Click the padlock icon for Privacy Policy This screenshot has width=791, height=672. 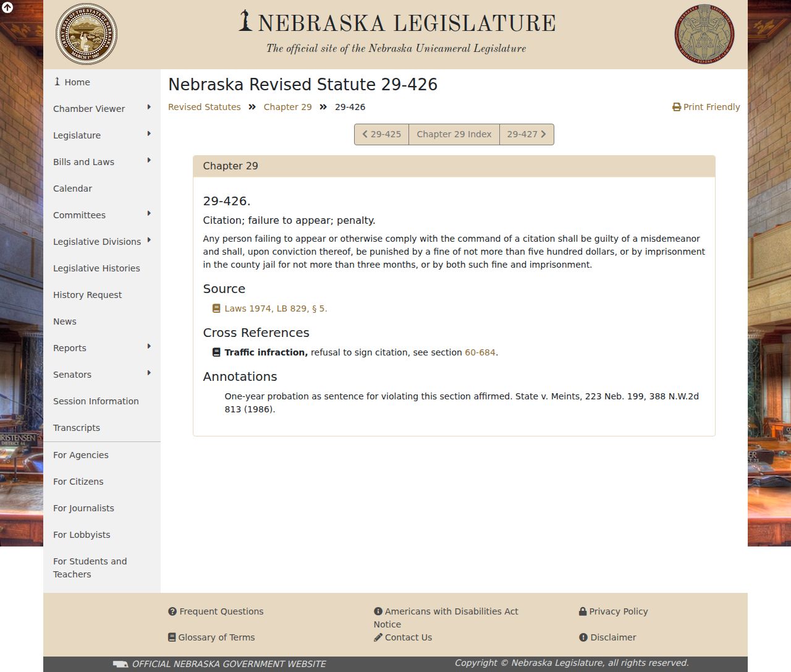pos(583,611)
